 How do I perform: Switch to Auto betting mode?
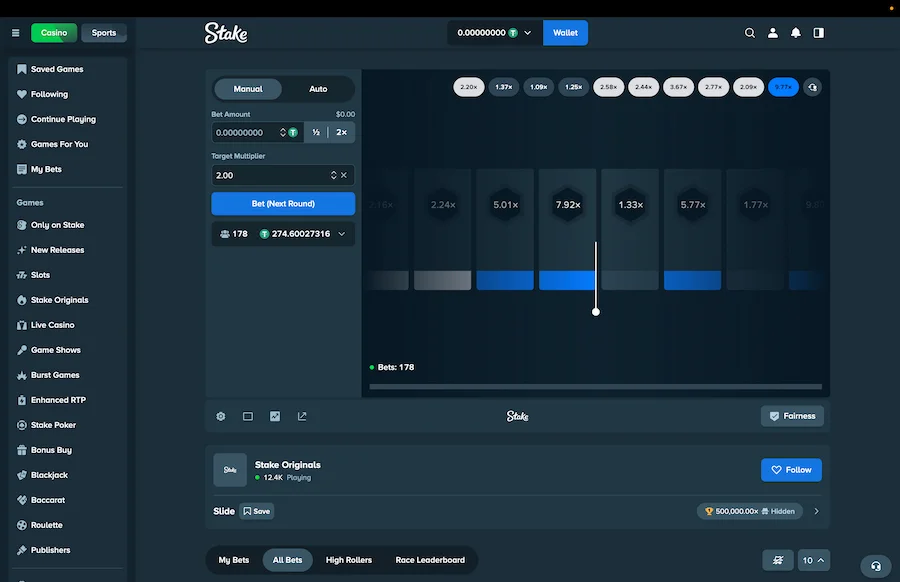pyautogui.click(x=318, y=89)
